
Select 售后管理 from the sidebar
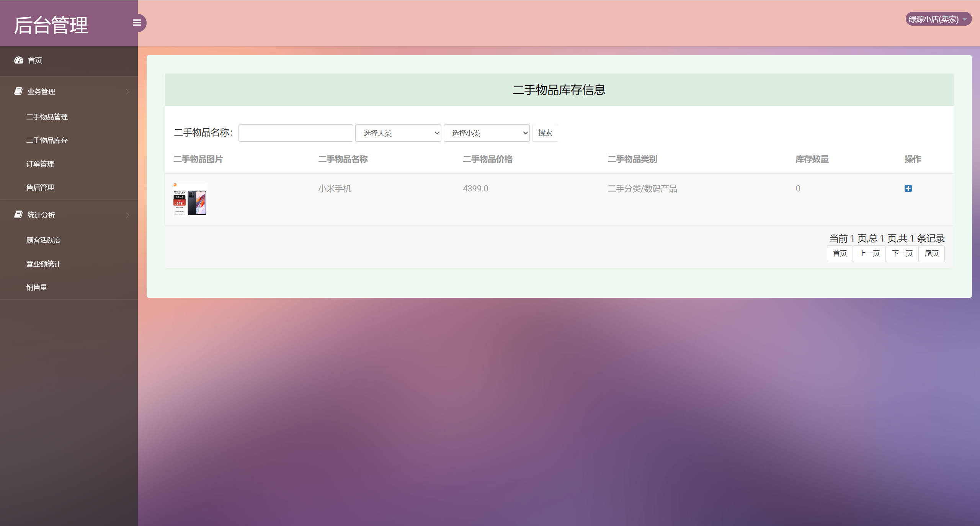click(x=40, y=187)
